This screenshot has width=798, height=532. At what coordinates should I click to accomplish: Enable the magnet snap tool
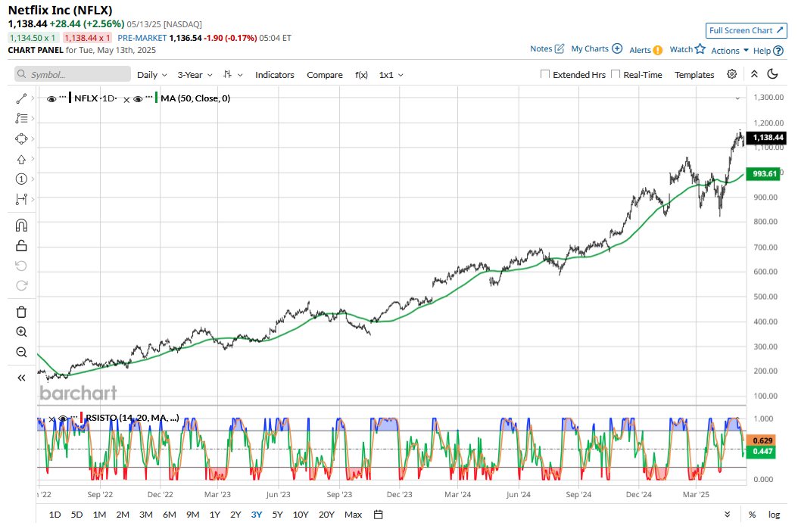20,225
